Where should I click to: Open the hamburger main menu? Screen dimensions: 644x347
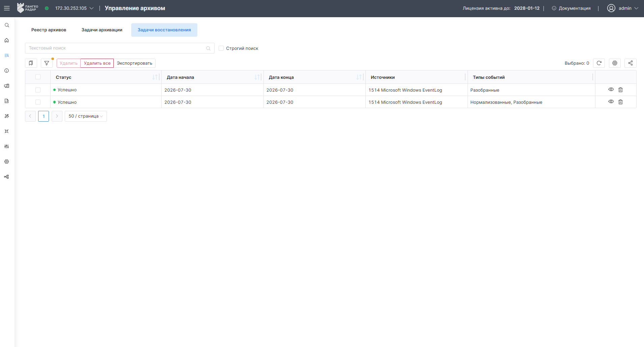tap(7, 8)
